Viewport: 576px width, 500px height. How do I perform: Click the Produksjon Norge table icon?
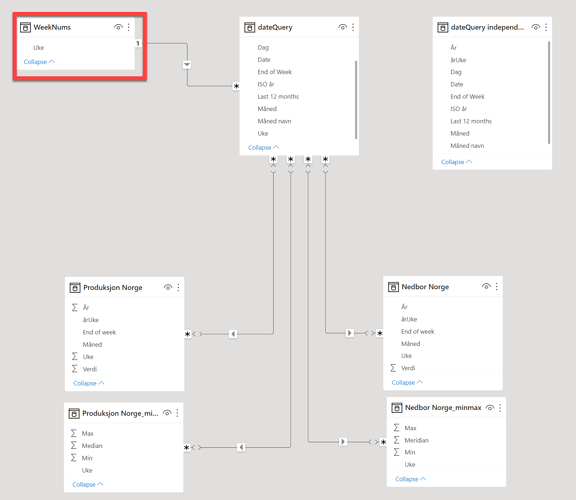(75, 288)
